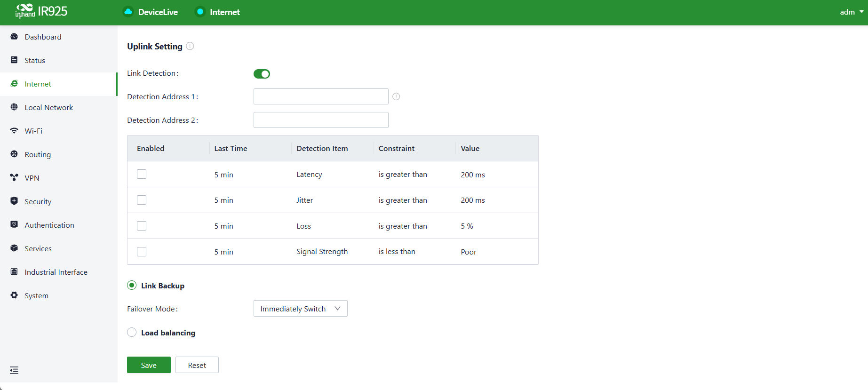Enable the Latency detection checkbox
The width and height of the screenshot is (868, 390).
coord(142,174)
